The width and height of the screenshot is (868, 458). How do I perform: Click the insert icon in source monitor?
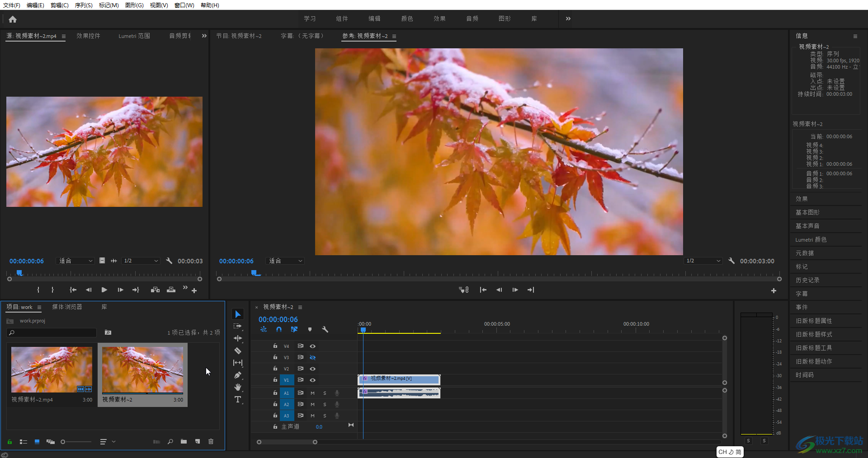155,290
